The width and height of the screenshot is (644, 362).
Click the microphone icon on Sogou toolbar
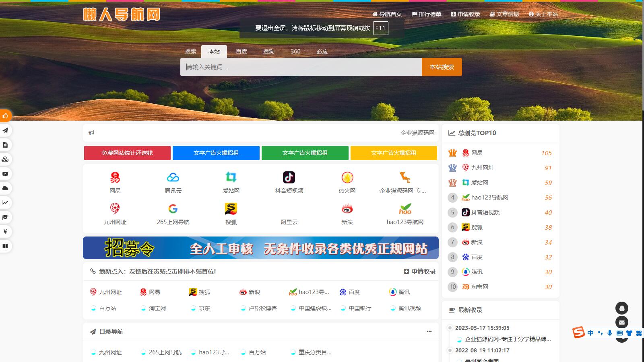coord(610,333)
